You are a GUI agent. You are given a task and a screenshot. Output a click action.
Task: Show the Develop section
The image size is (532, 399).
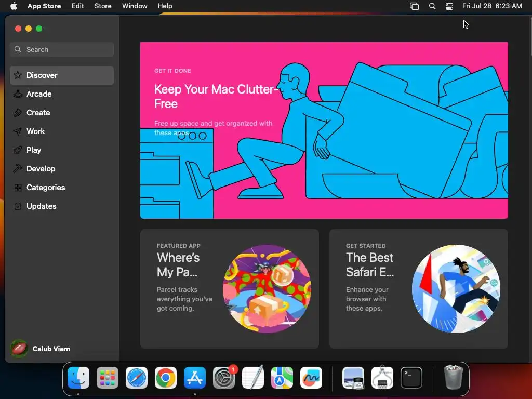pos(62,169)
